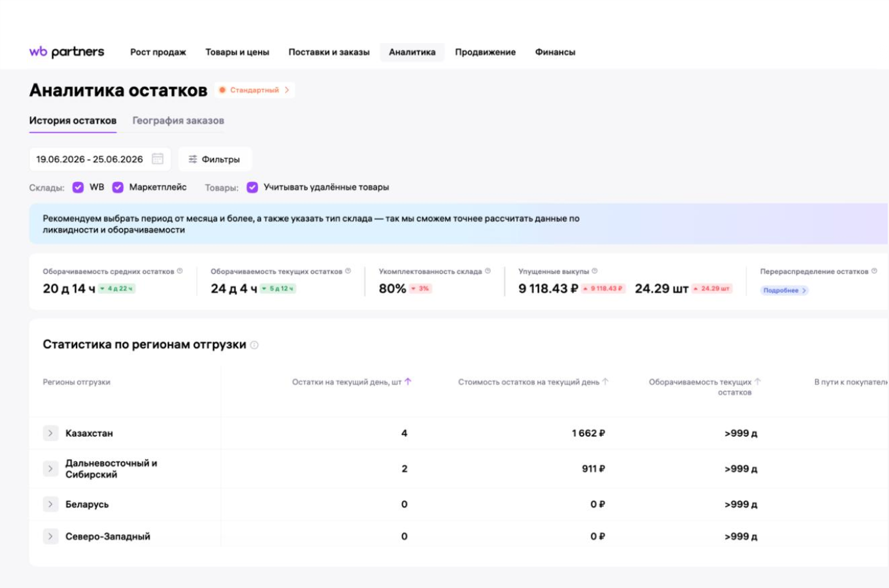Open the Стандартный tariff badge

254,90
